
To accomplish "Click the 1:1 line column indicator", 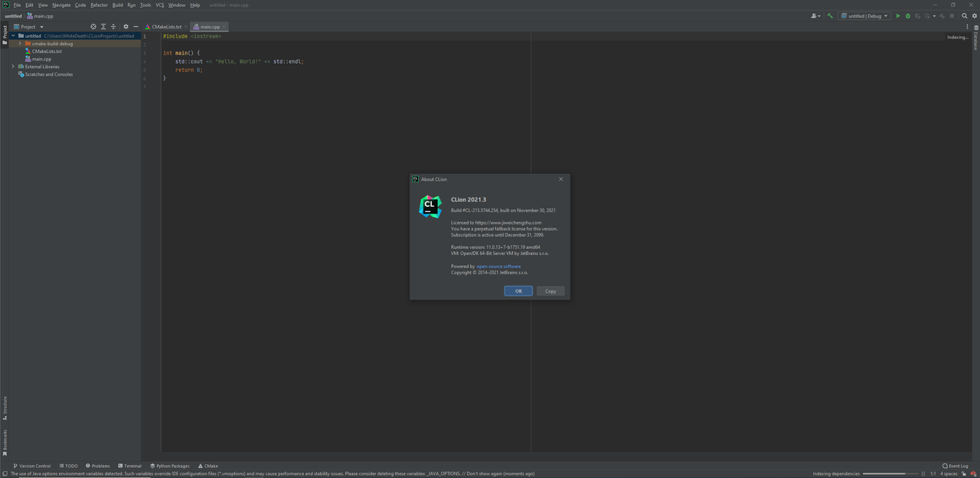I will click(933, 473).
